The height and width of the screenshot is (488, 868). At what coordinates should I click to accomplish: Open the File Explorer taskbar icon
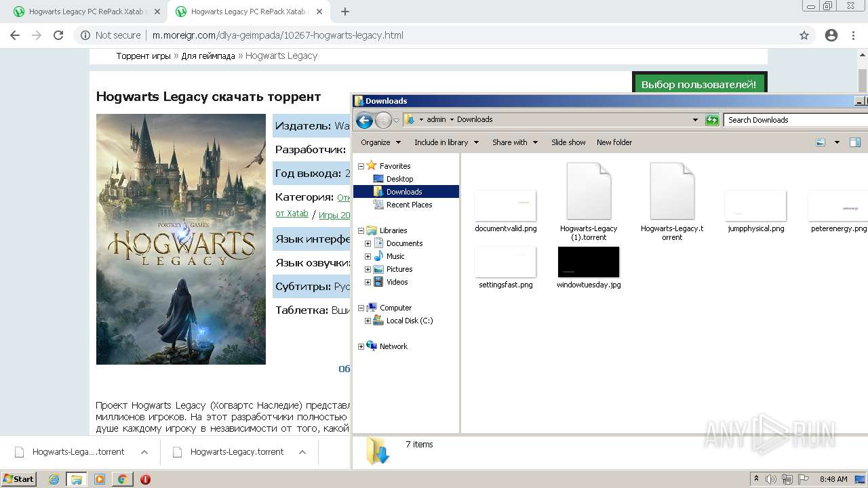(x=77, y=479)
